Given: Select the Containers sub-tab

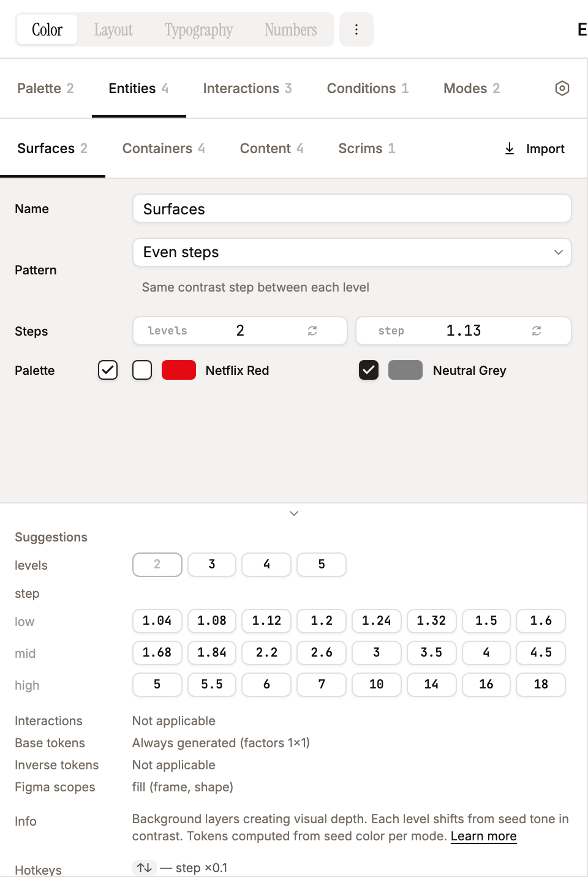Looking at the screenshot, I should [x=164, y=148].
